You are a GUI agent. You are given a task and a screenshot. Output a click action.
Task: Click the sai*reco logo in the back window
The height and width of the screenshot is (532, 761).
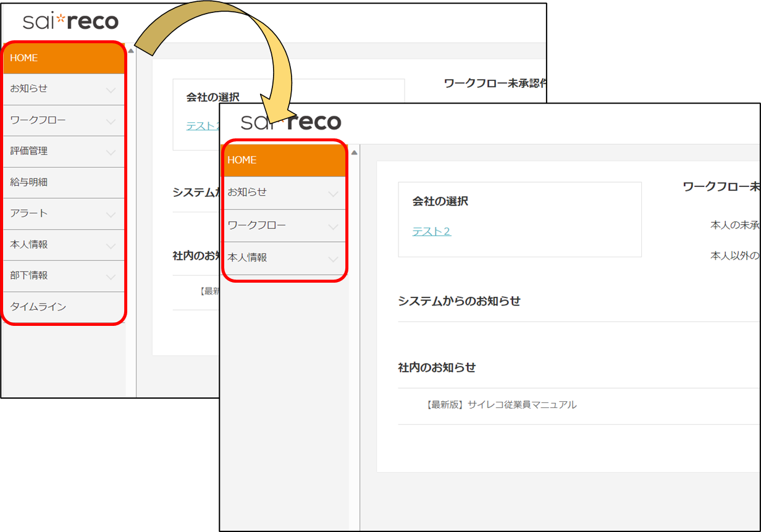[x=70, y=22]
